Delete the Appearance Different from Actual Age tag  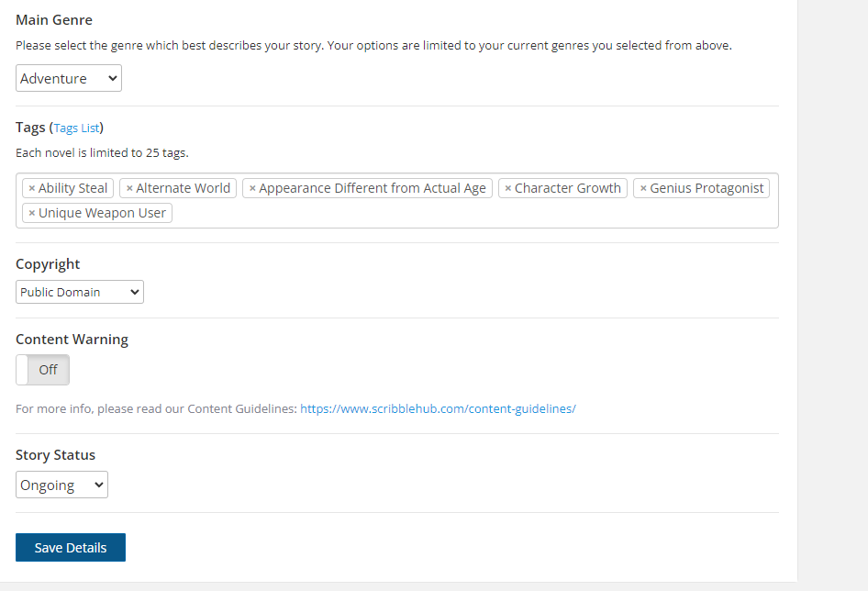[252, 188]
